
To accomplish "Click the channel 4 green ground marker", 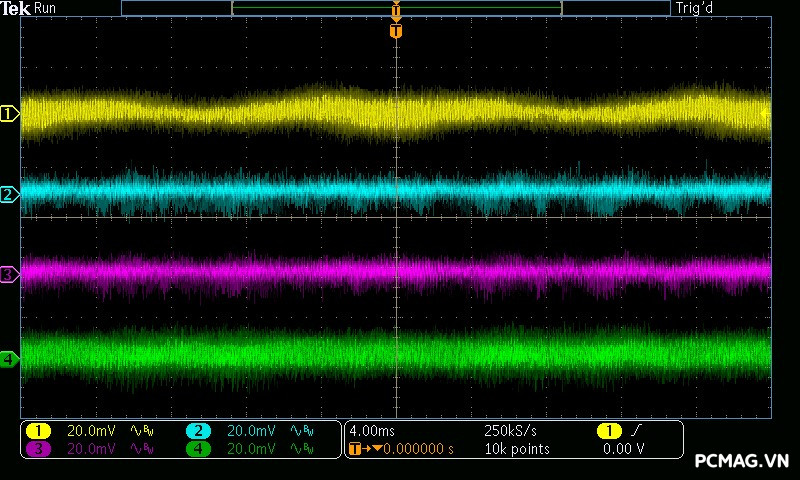I will tap(10, 359).
